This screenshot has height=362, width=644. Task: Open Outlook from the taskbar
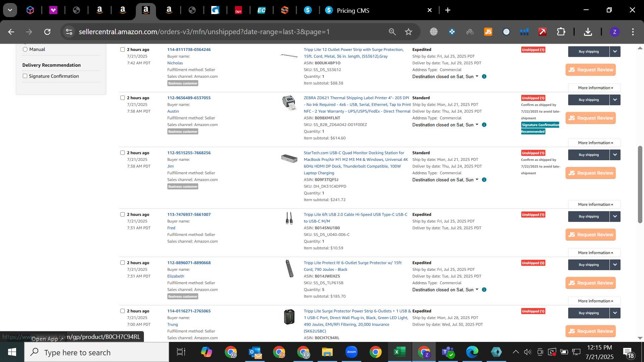[255, 352]
